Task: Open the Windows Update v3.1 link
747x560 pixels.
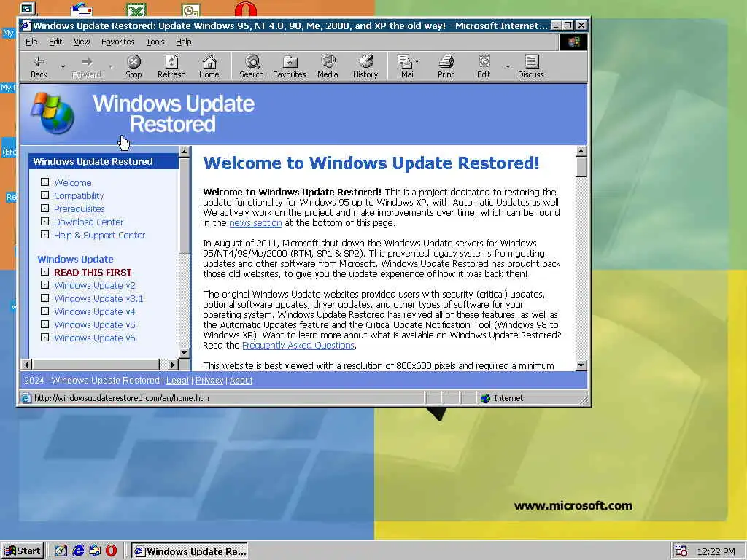Action: pyautogui.click(x=98, y=298)
